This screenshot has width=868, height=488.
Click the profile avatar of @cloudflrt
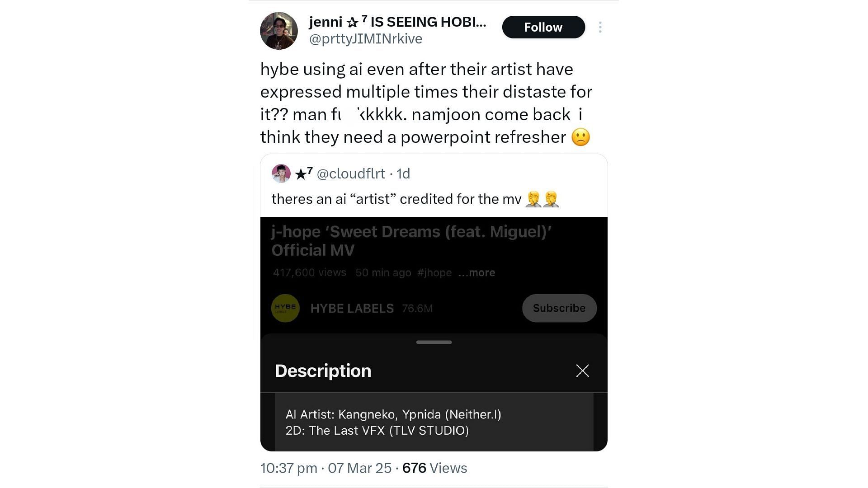[x=280, y=174]
